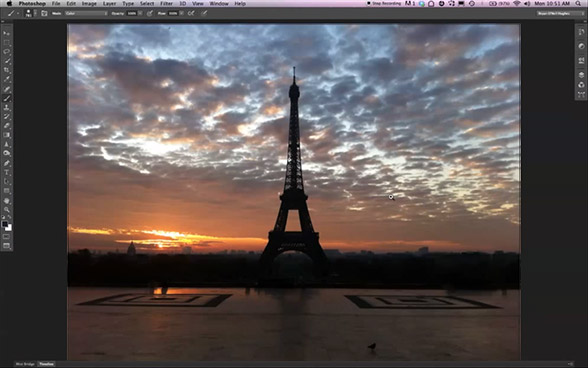Select the Eyedropper tool
This screenshot has width=588, height=368.
7,80
